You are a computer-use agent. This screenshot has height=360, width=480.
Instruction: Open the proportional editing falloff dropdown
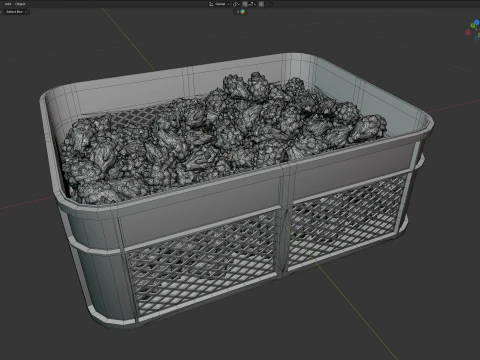point(269,4)
